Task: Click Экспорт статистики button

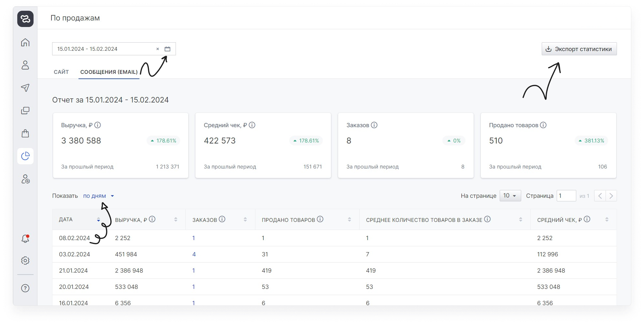Action: pyautogui.click(x=579, y=49)
